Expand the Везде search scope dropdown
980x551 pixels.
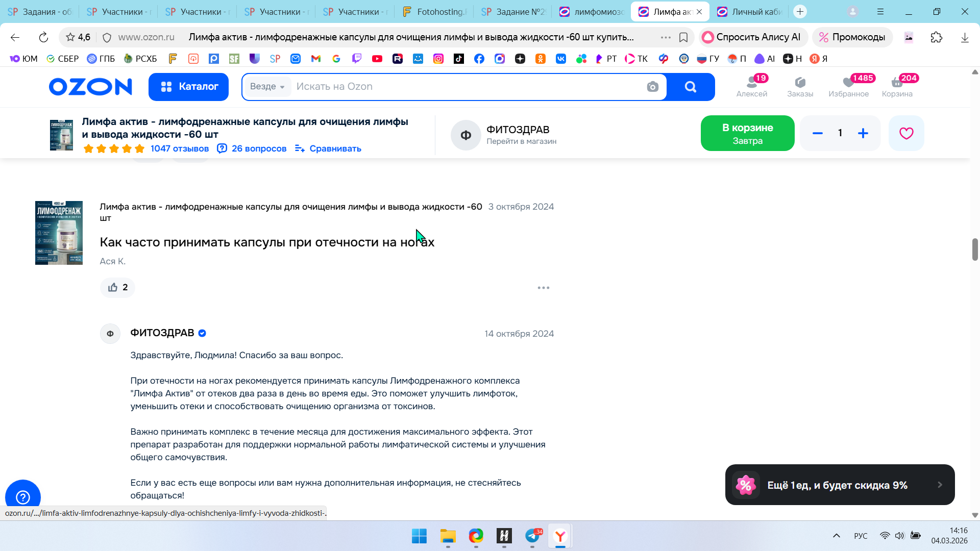coord(267,87)
